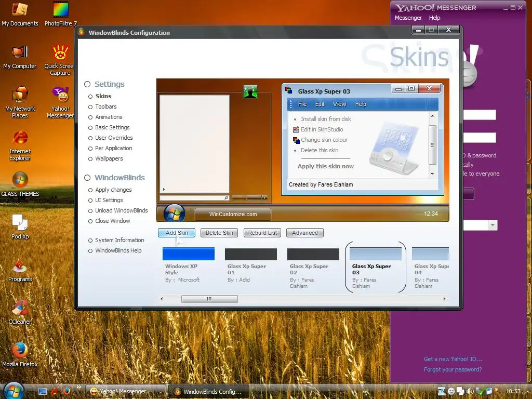Click the Add Skin button
The image size is (532, 399).
177,233
